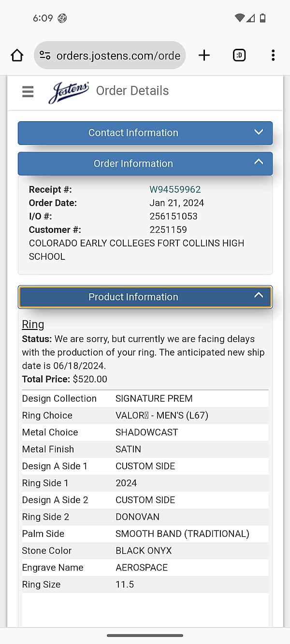This screenshot has width=290, height=644.
Task: Select the Ring Size 11.5 row
Action: click(145, 585)
